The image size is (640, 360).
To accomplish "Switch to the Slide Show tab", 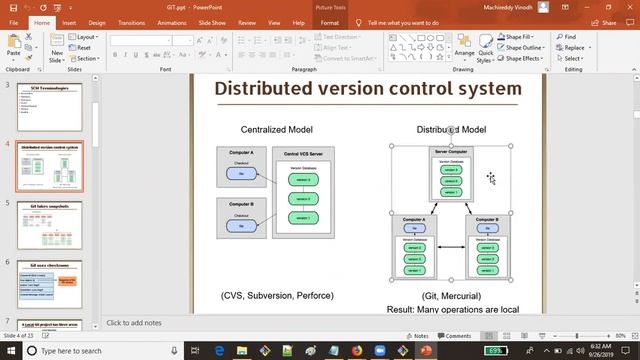I will pyautogui.click(x=212, y=23).
